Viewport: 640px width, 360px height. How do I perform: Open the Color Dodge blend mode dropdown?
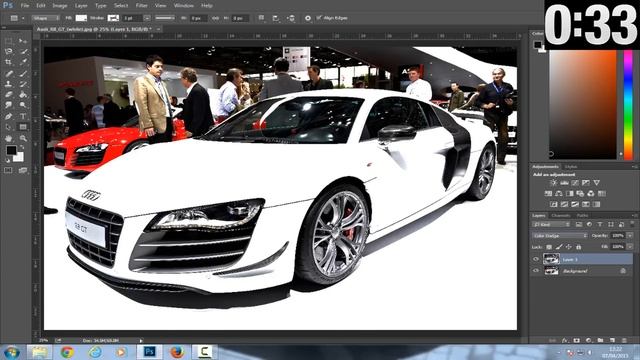pyautogui.click(x=560, y=236)
